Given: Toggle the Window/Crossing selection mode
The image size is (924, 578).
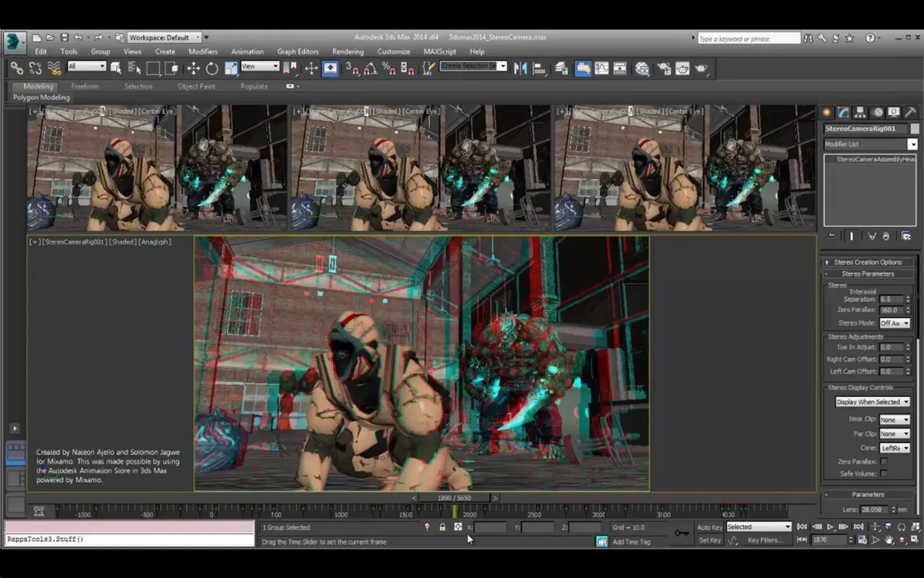Looking at the screenshot, I should [x=172, y=68].
